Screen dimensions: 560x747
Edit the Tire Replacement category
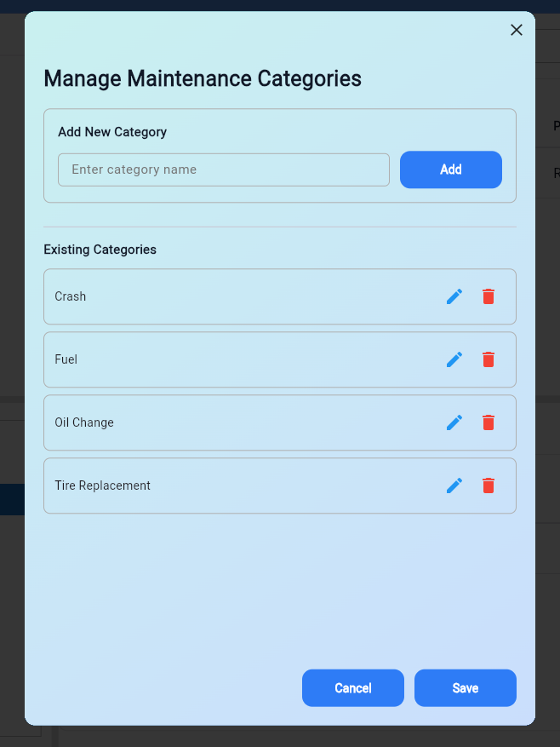tap(454, 486)
